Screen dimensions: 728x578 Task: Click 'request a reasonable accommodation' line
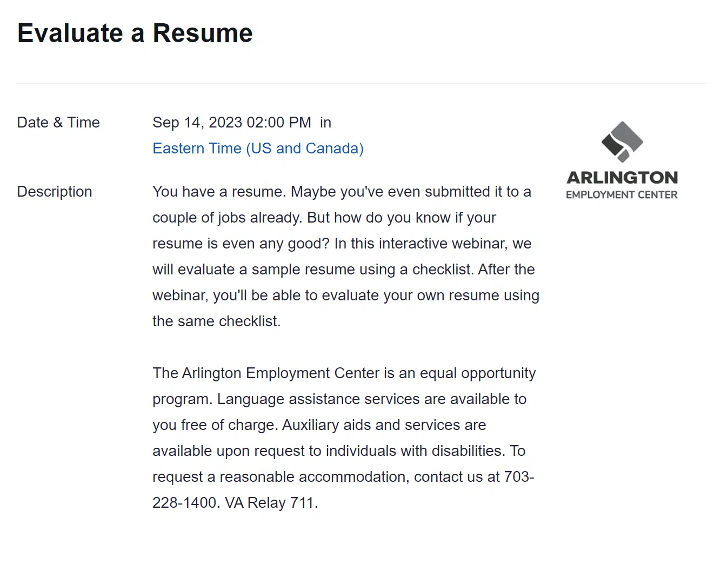343,477
